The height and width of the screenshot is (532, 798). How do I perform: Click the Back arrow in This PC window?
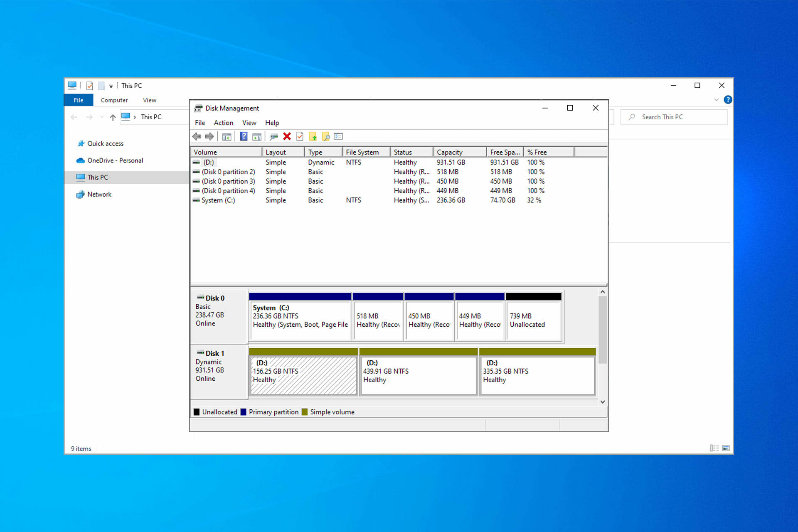74,117
